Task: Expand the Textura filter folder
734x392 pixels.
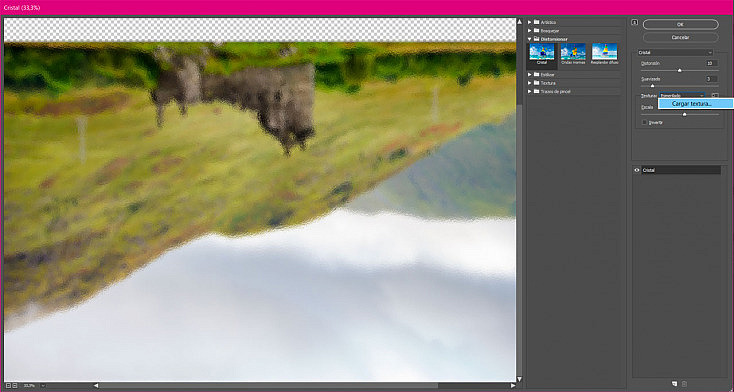Action: click(x=530, y=83)
